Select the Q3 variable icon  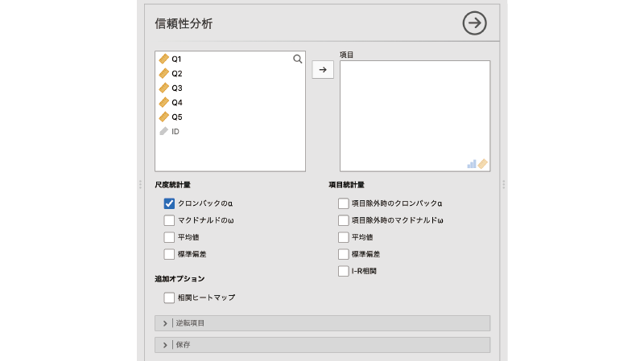pyautogui.click(x=164, y=88)
